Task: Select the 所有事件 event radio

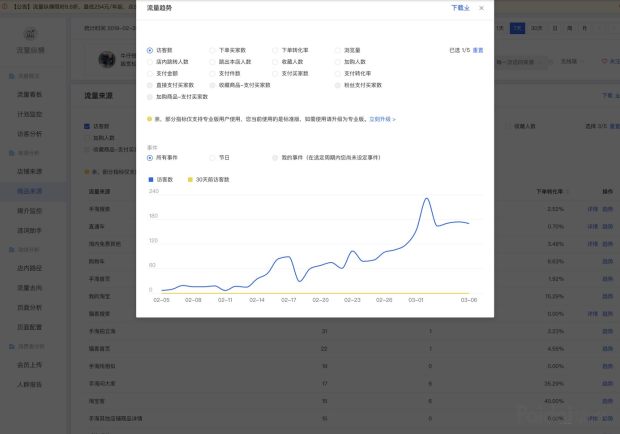Action: tap(150, 158)
